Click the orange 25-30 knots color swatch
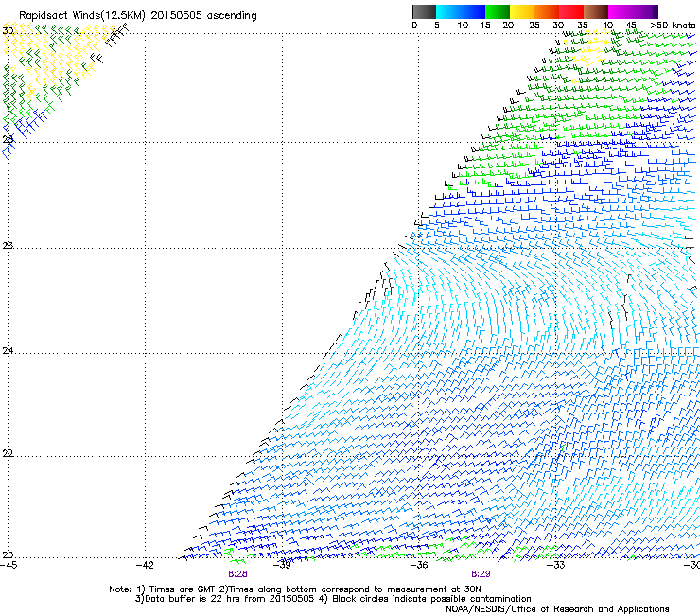The image size is (700, 615). point(547,11)
